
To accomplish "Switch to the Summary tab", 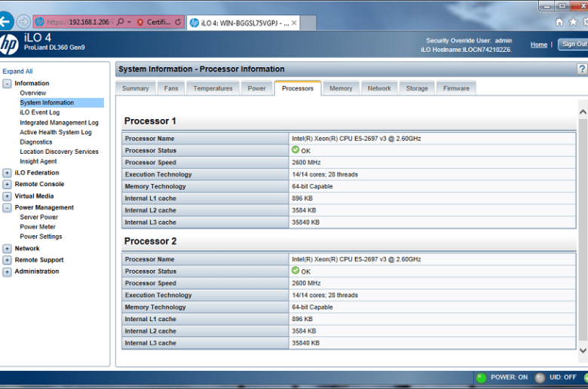I will pyautogui.click(x=136, y=88).
